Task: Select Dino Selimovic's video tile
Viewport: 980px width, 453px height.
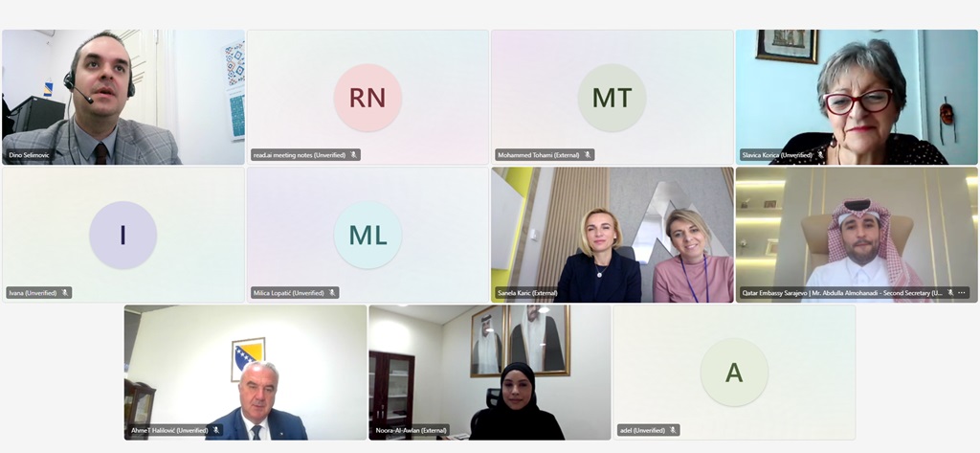Action: pos(123,97)
